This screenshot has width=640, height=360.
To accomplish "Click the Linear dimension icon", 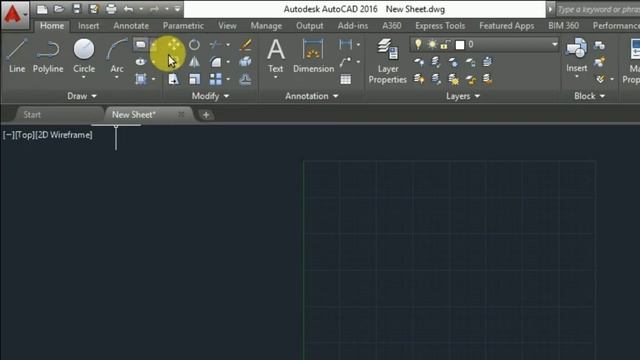I will pyautogui.click(x=345, y=44).
